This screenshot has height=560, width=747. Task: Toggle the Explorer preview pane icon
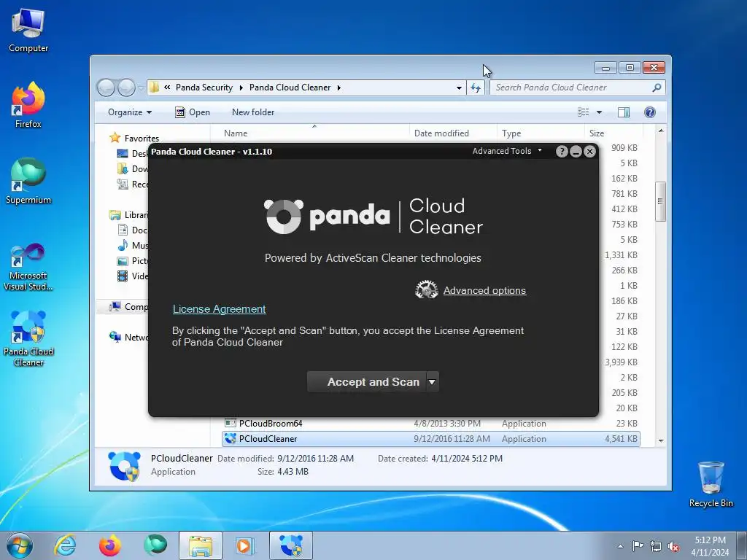click(624, 112)
